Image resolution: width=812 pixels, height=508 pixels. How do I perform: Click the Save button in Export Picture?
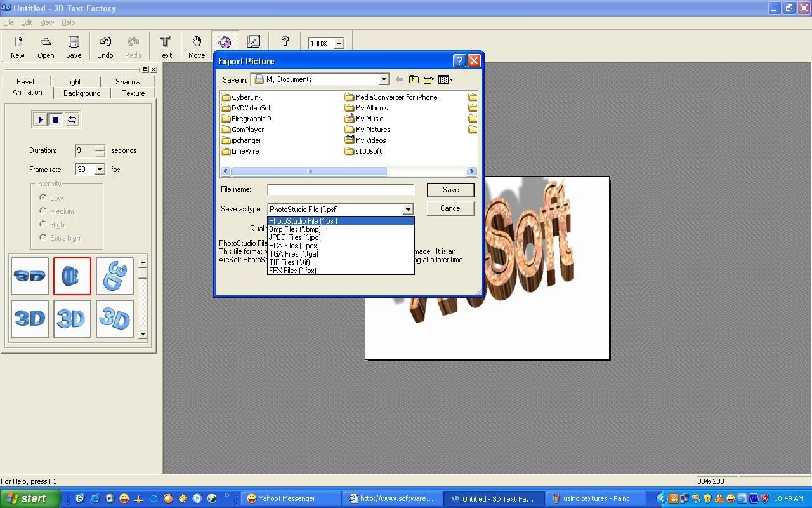click(450, 189)
